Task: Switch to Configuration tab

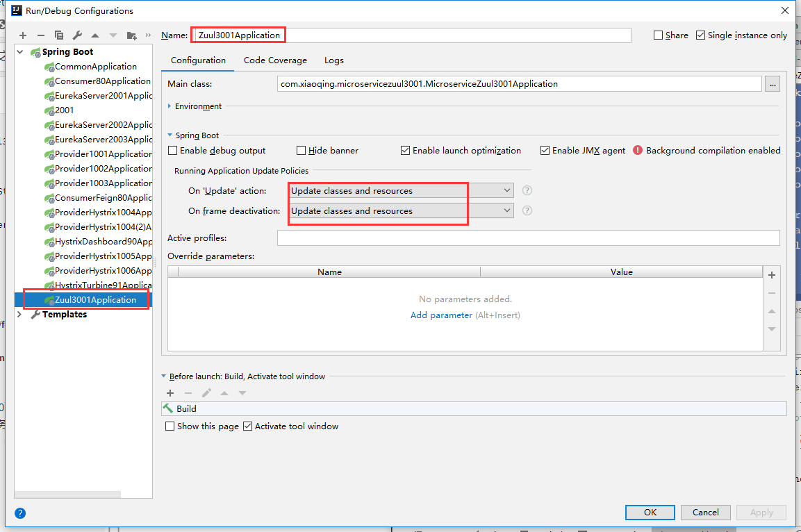Action: click(x=198, y=60)
